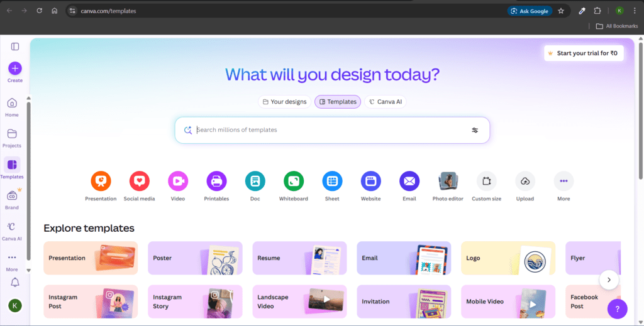Image resolution: width=644 pixels, height=326 pixels.
Task: Open notifications bell in sidebar
Action: pyautogui.click(x=15, y=283)
